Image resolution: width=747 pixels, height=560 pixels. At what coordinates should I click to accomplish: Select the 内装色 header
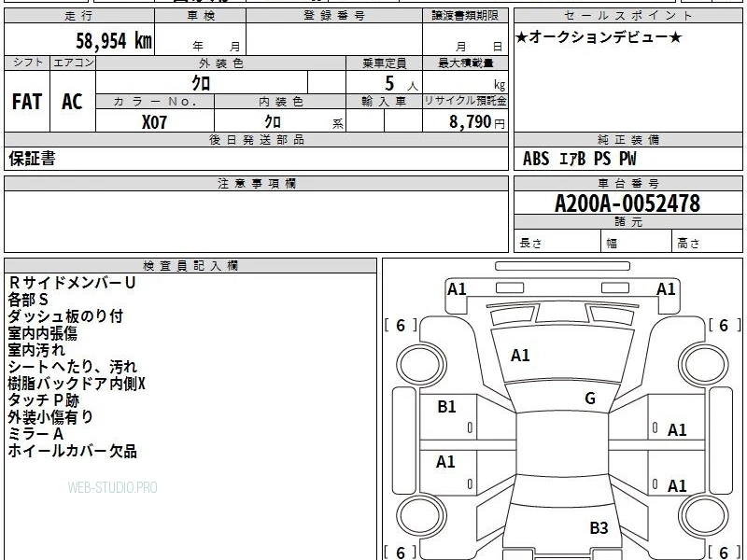[x=280, y=102]
